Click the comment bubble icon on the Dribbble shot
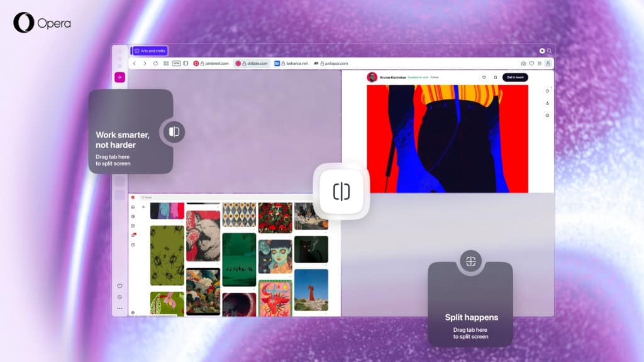 coord(547,91)
